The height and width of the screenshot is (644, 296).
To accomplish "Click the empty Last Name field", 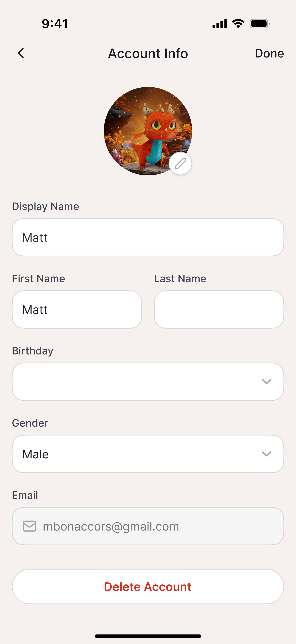I will click(x=219, y=309).
